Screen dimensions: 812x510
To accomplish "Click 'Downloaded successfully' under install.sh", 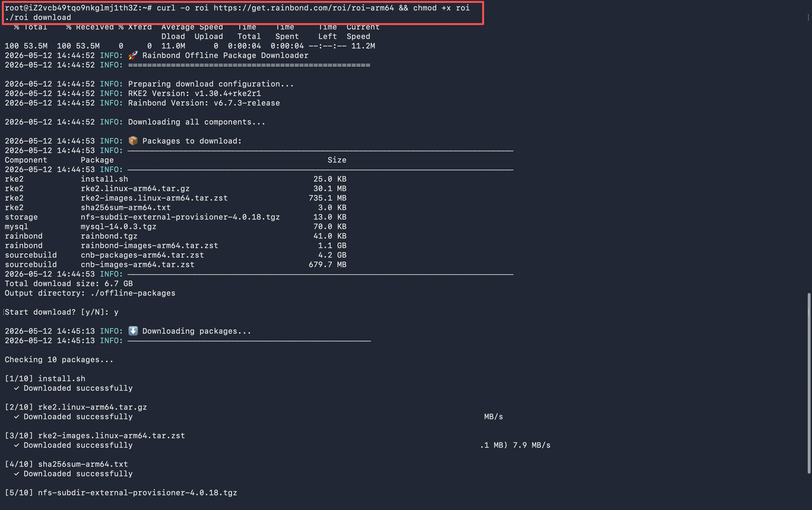I will 78,388.
